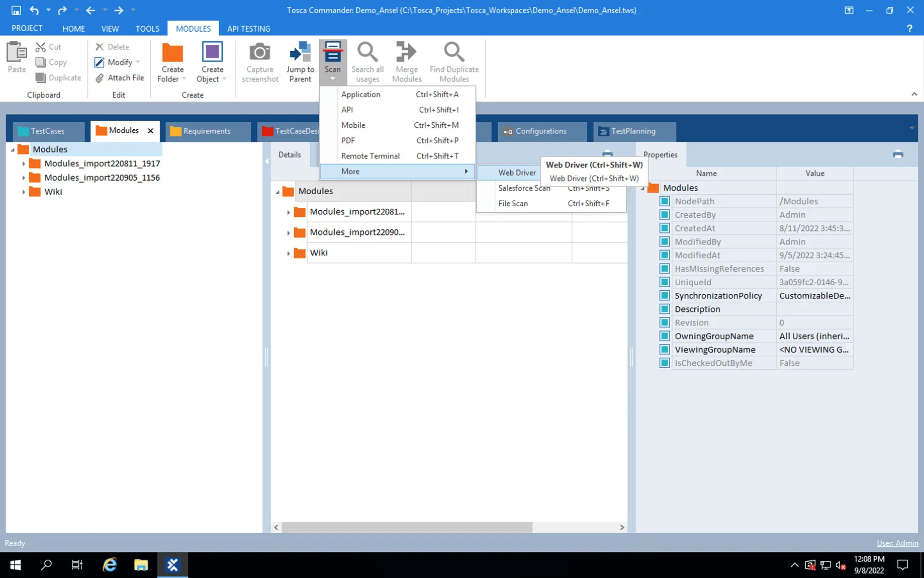Click the print icon in Properties panel

(x=898, y=154)
